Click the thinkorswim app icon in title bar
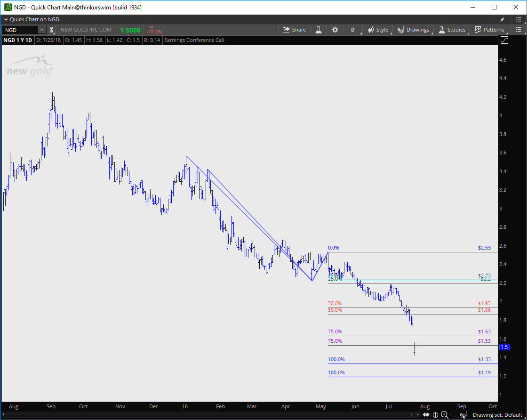527x420 pixels. tap(8, 7)
